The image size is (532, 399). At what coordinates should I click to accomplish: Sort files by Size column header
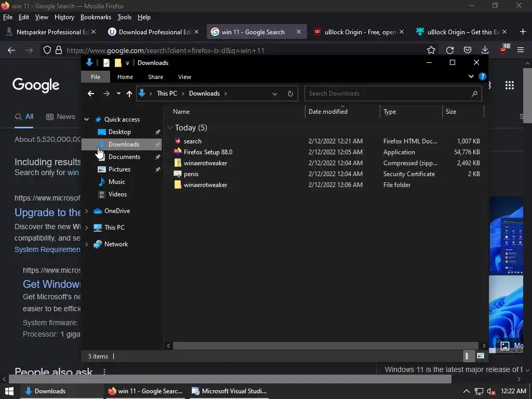coord(463,112)
